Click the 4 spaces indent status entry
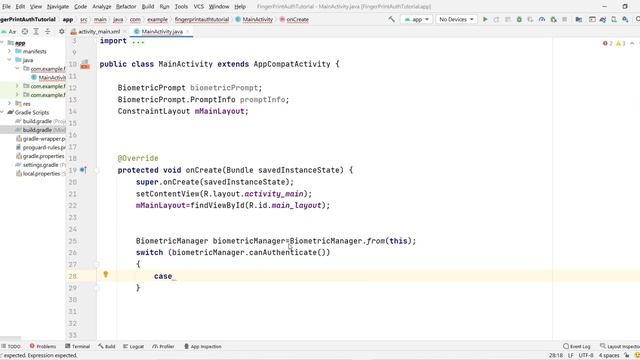The width and height of the screenshot is (640, 360). pyautogui.click(x=609, y=356)
